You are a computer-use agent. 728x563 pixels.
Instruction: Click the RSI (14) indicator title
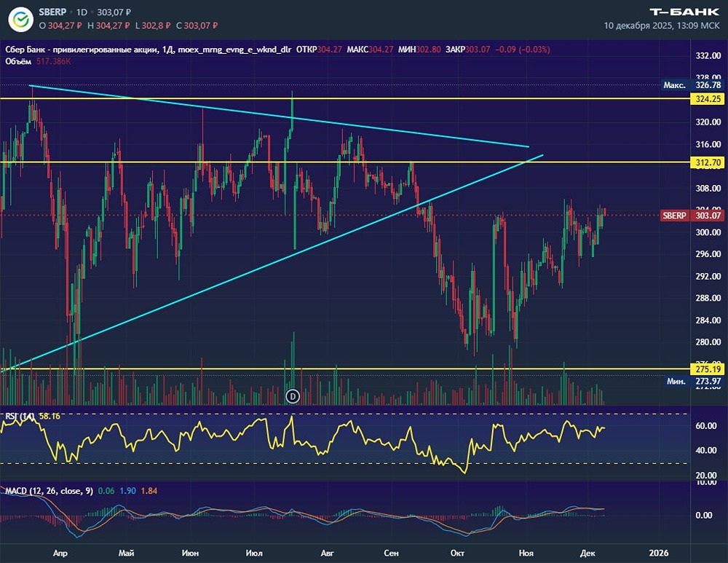pyautogui.click(x=20, y=416)
